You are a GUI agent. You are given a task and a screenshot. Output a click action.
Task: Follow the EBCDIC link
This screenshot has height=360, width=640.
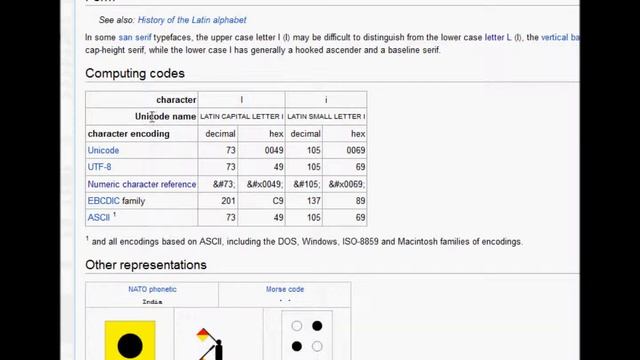103,201
